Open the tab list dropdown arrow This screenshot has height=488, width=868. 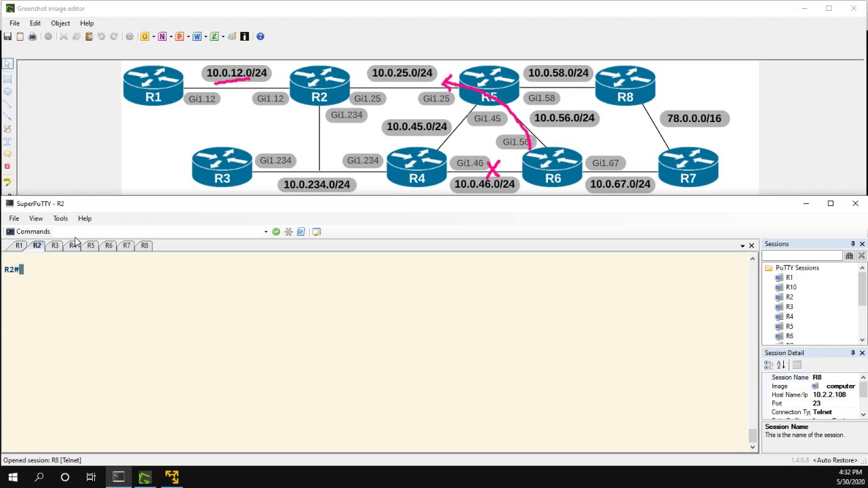coord(743,245)
